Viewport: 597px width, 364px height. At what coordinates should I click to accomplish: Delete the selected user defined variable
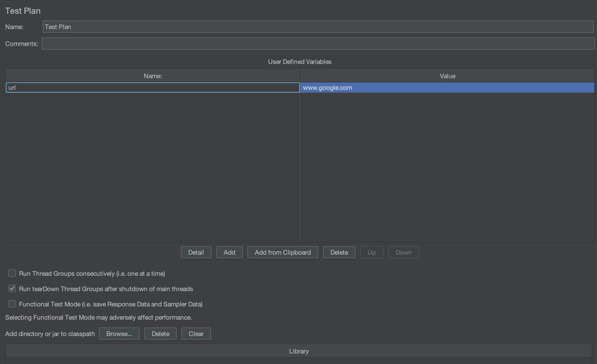[x=339, y=252]
